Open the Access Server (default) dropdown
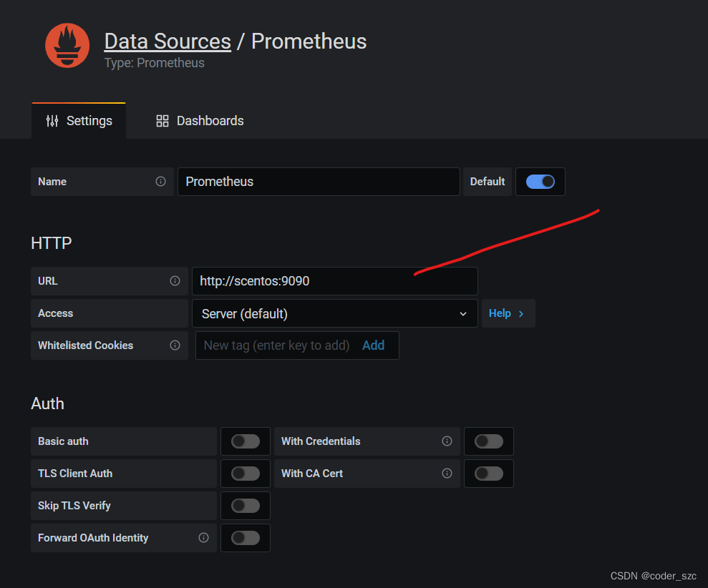This screenshot has height=588, width=708. (334, 313)
